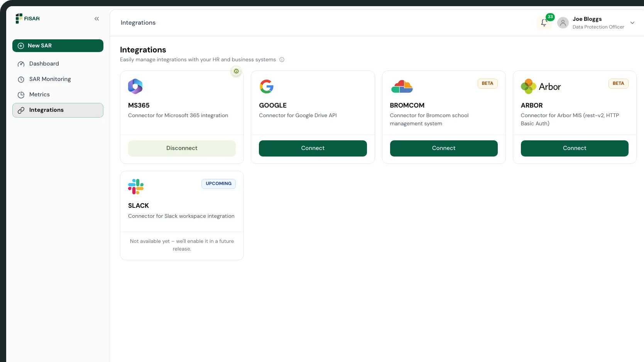Click 'Connector for Microsoft 365 integration' text

(x=178, y=116)
